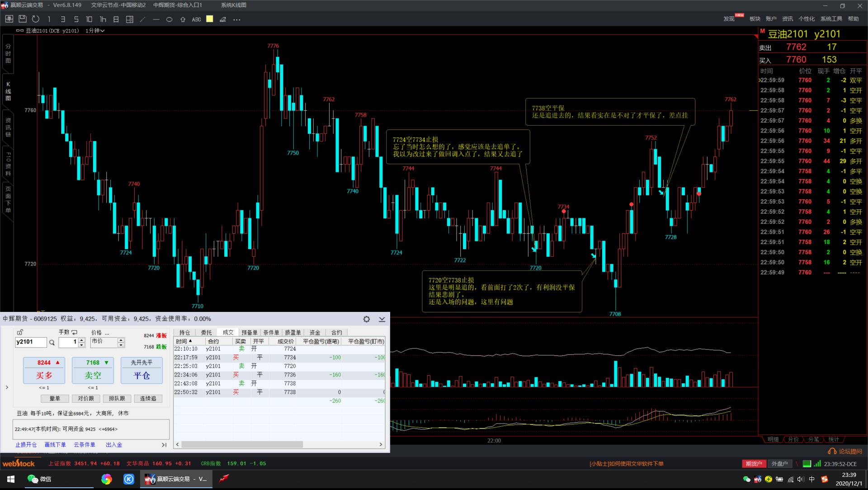
Task: Switch to 分时图 sidebar tab
Action: pos(8,53)
